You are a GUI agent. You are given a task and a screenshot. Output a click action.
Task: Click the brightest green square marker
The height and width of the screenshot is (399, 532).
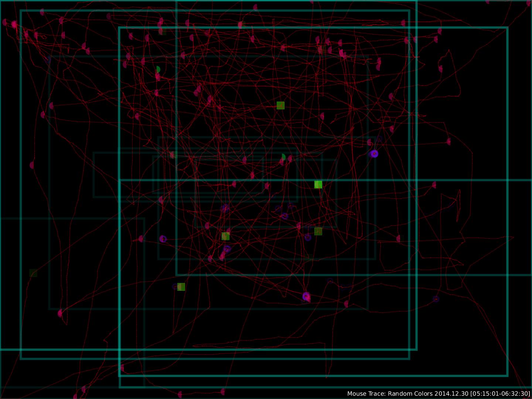(318, 184)
